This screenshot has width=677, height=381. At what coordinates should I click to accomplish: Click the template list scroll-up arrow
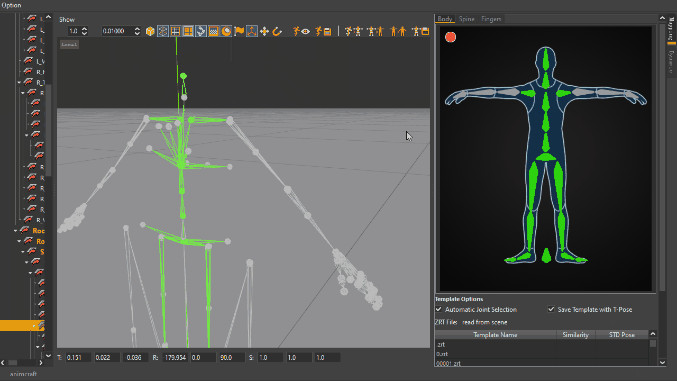653,334
